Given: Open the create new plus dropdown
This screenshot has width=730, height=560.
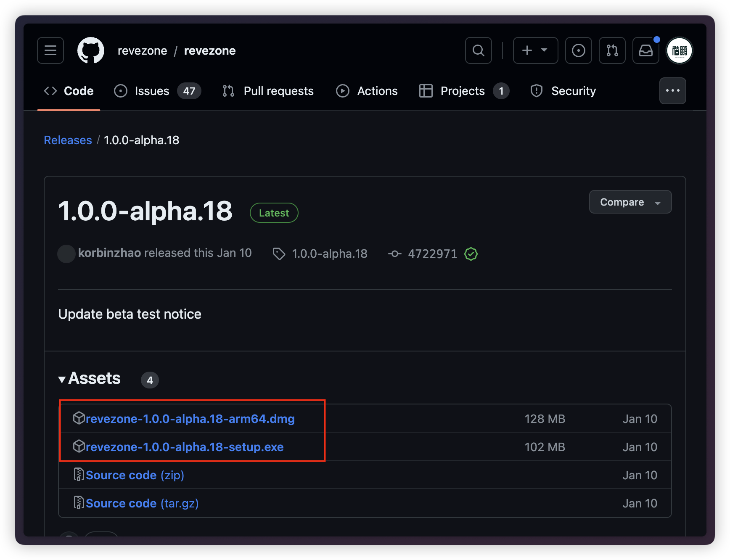Looking at the screenshot, I should (x=535, y=50).
